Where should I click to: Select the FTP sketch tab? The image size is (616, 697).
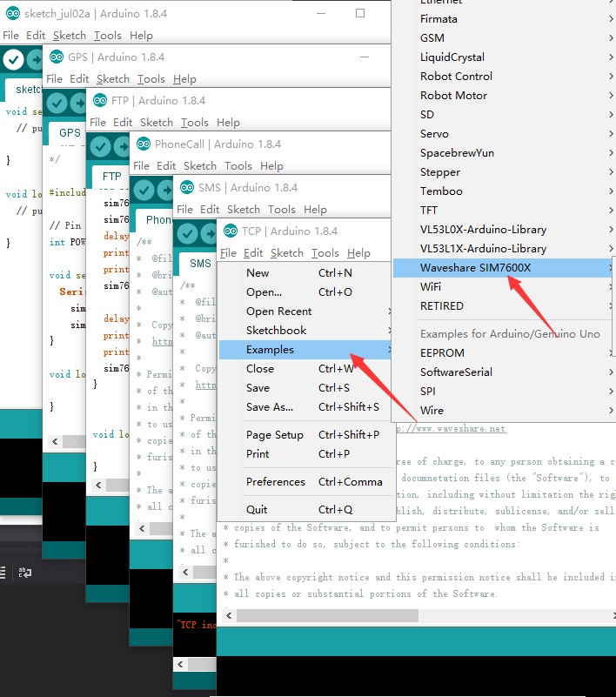click(x=111, y=177)
